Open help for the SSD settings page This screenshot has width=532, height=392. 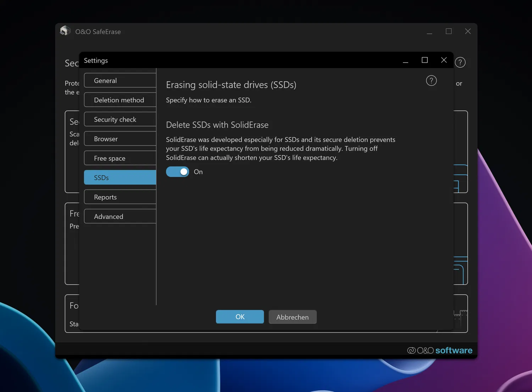coord(431,81)
